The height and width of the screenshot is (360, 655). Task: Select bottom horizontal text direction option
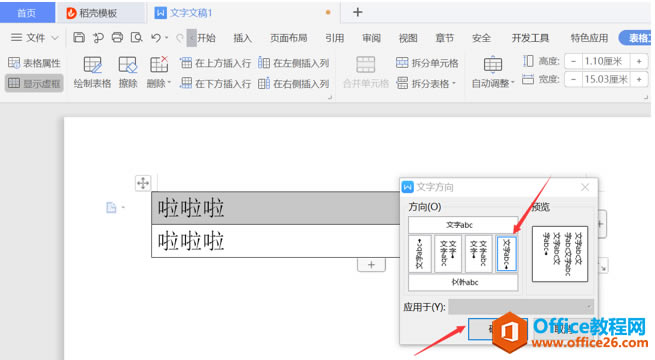pos(463,282)
